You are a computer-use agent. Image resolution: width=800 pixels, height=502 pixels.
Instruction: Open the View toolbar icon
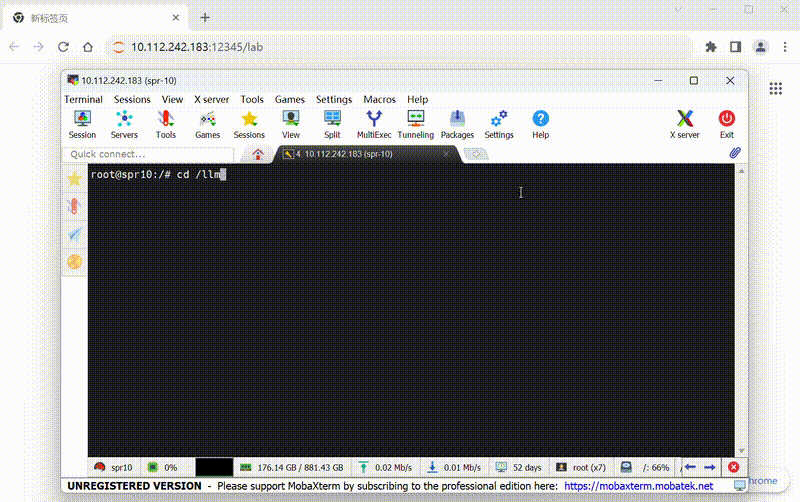tap(291, 124)
